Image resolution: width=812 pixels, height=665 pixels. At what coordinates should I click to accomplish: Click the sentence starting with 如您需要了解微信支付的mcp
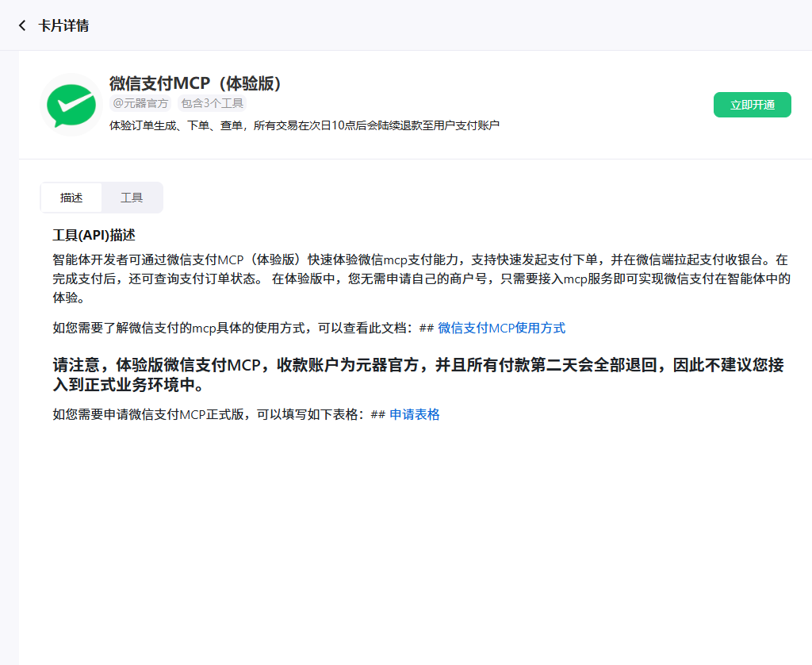[308, 328]
